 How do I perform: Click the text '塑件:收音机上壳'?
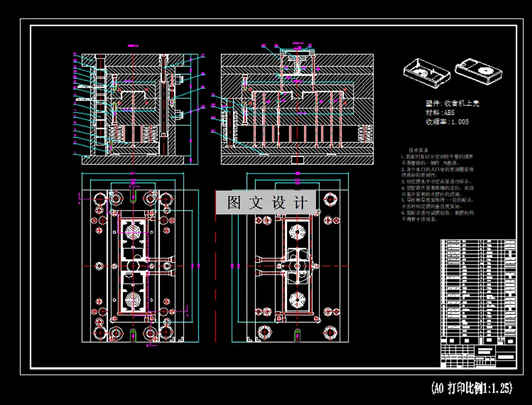click(452, 103)
